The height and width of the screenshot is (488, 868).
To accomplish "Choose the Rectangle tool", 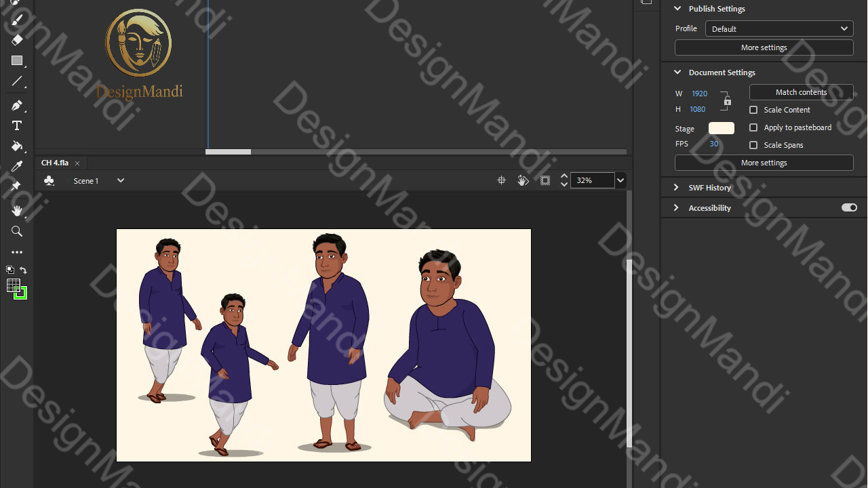I will (x=17, y=60).
